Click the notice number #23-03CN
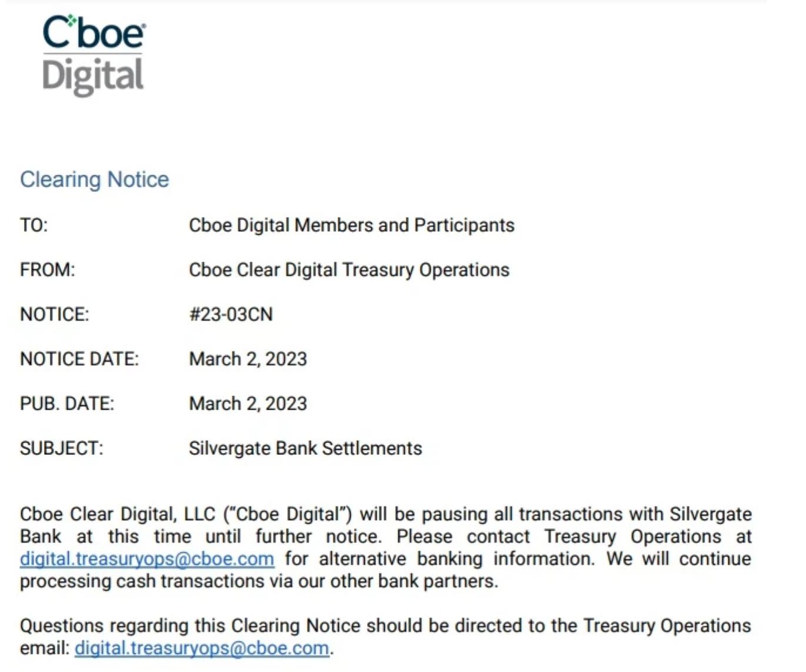This screenshot has width=806, height=672. (x=231, y=315)
